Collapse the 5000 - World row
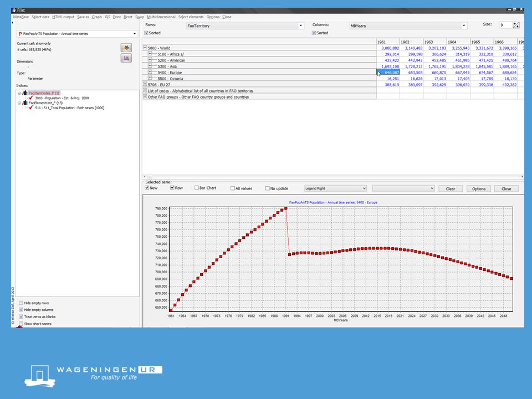 [x=145, y=48]
